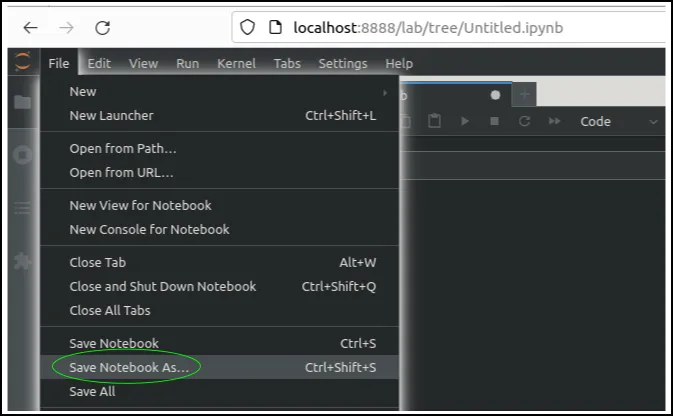The width and height of the screenshot is (673, 416).
Task: Select Save All menu entry
Action: tap(220, 392)
